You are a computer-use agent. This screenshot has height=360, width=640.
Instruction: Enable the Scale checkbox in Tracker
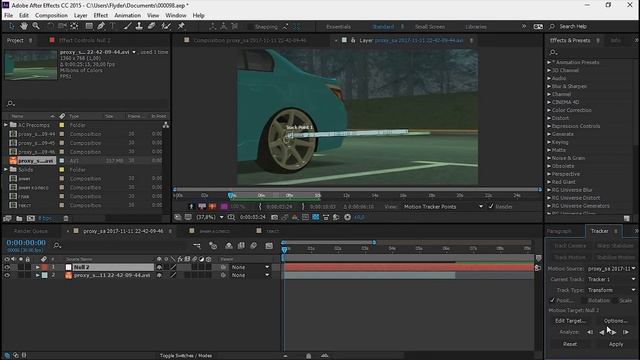pyautogui.click(x=615, y=300)
